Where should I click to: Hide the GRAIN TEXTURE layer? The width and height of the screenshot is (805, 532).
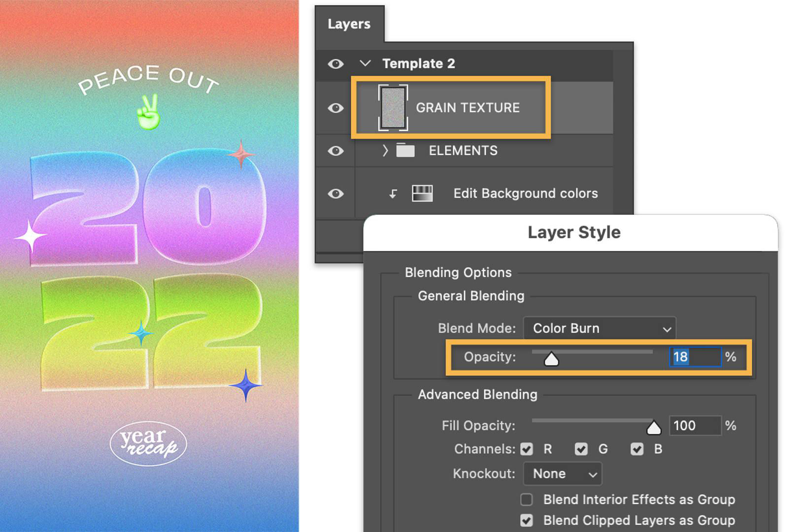[x=335, y=107]
